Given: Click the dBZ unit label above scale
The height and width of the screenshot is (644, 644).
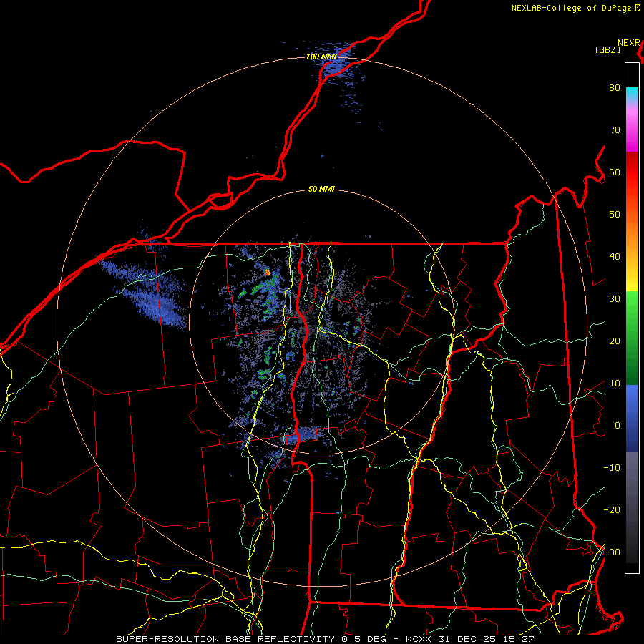Looking at the screenshot, I should 608,49.
